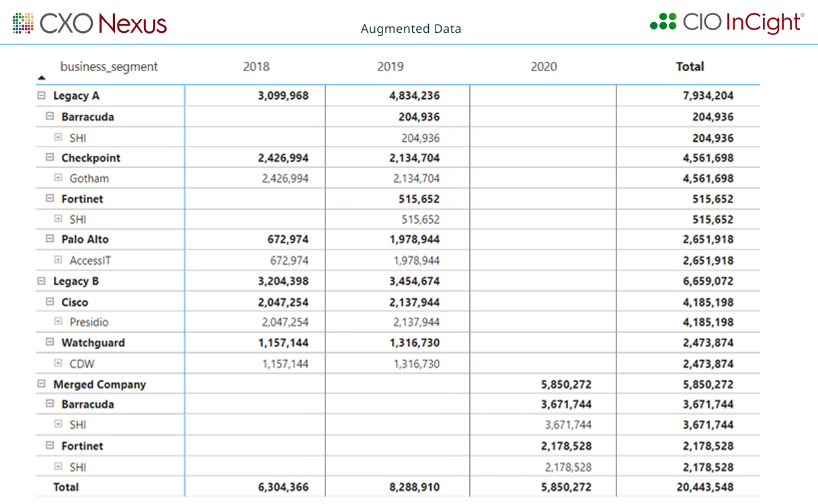Select the business_segment column header

point(109,67)
